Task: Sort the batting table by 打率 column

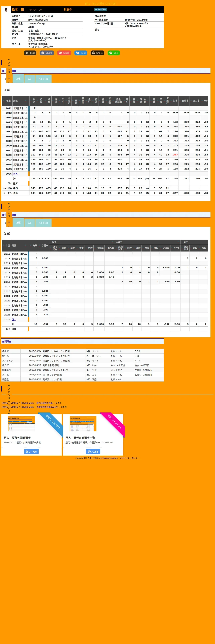Action: coord(174,101)
